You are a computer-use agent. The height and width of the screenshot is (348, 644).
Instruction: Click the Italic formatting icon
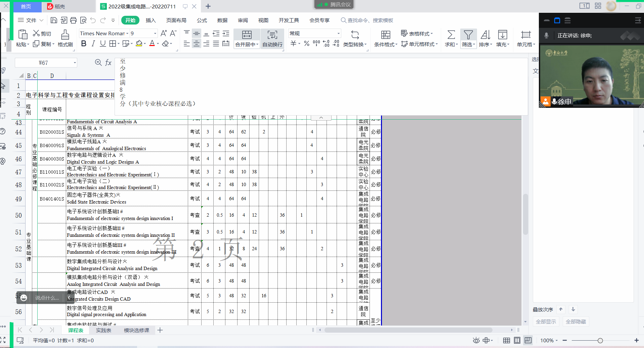click(x=93, y=44)
